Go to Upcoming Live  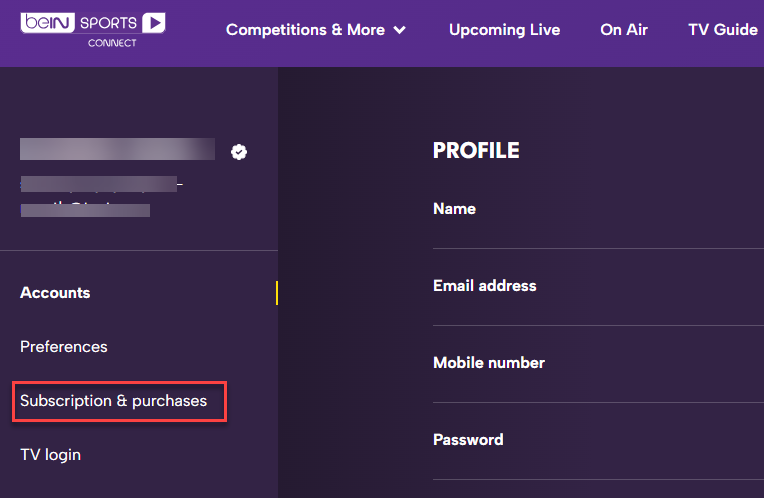[504, 30]
